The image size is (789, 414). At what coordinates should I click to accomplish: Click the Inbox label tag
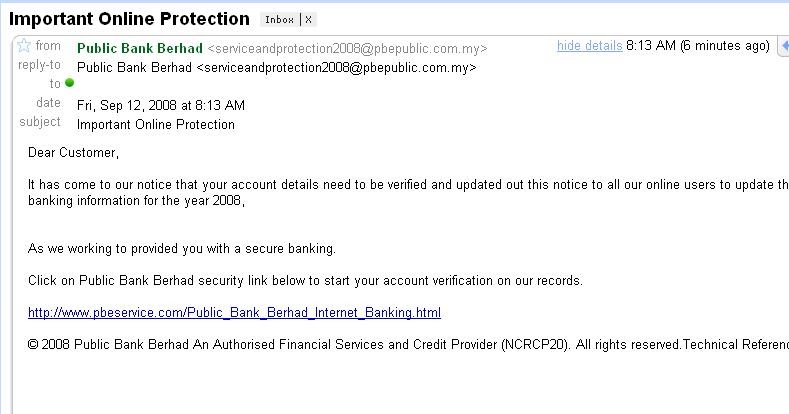click(x=280, y=20)
